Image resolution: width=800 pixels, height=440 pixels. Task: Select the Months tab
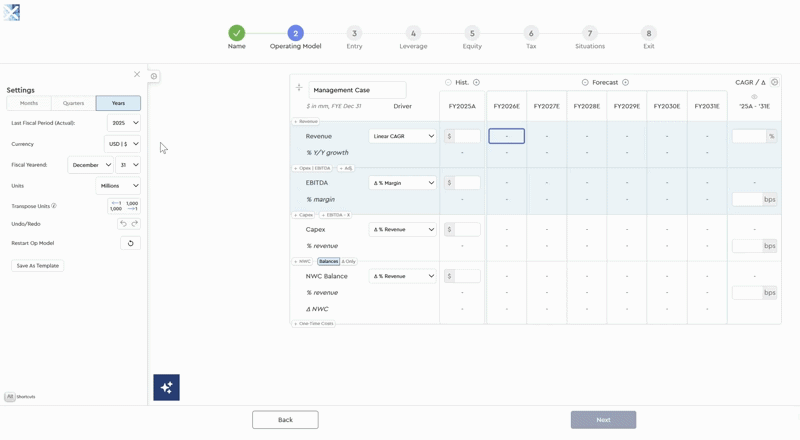pyautogui.click(x=29, y=103)
